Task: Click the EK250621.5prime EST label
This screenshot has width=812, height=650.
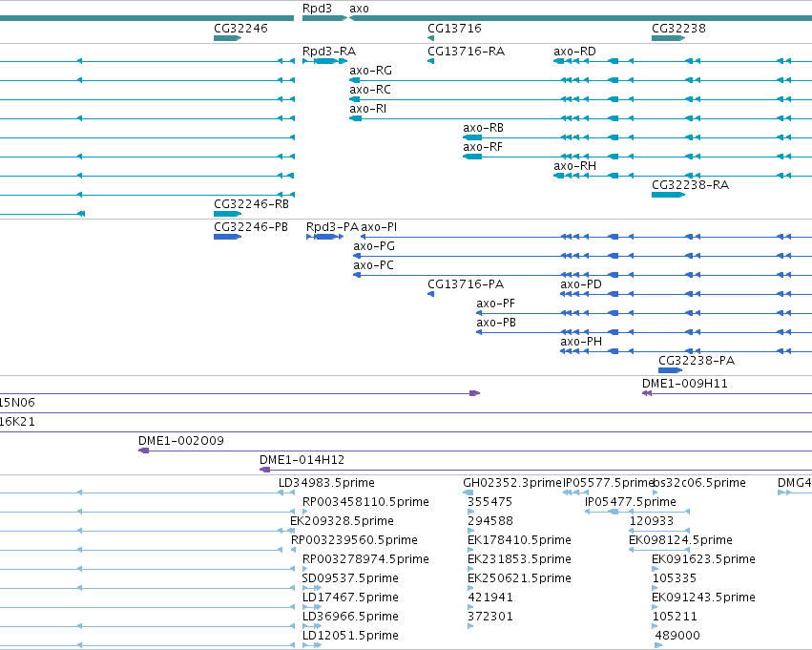Action: click(519, 578)
